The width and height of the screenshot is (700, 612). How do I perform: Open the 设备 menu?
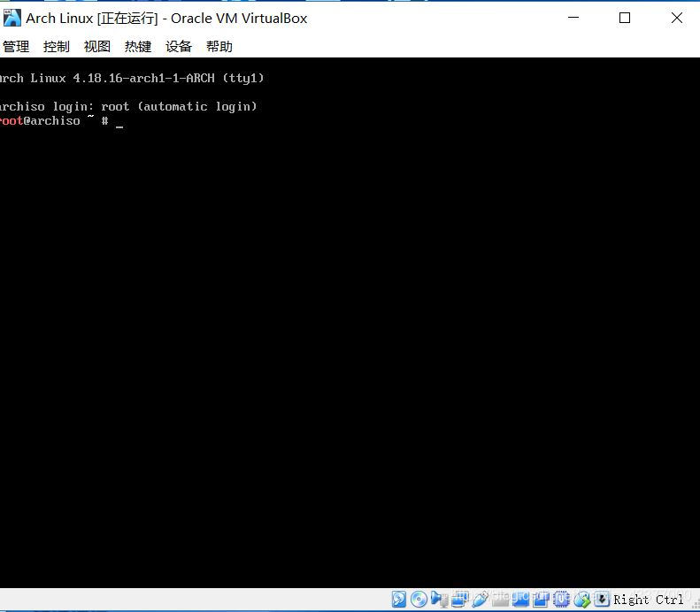click(x=179, y=46)
